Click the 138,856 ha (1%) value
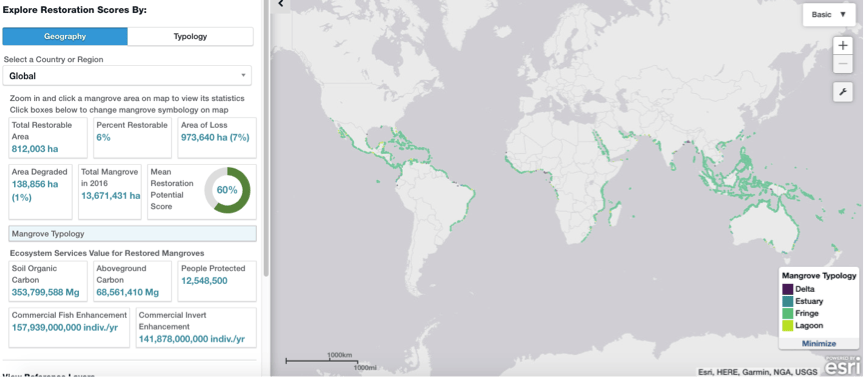This screenshot has height=377, width=864. (35, 190)
